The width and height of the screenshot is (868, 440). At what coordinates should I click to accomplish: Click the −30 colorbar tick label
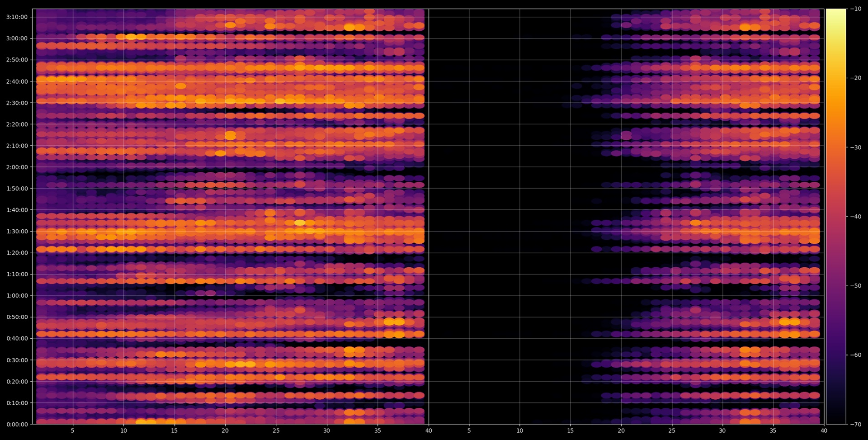(x=855, y=147)
